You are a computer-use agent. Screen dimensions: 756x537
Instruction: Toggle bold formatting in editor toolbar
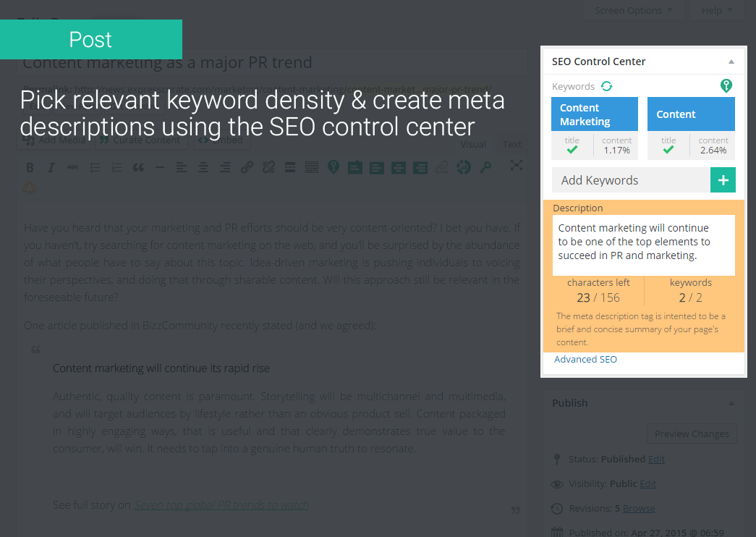click(x=30, y=167)
